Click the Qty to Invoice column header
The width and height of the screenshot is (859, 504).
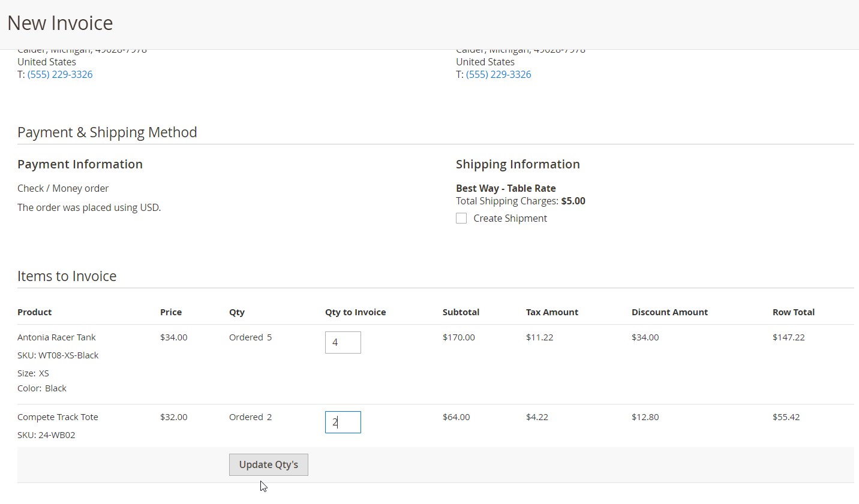coord(355,312)
